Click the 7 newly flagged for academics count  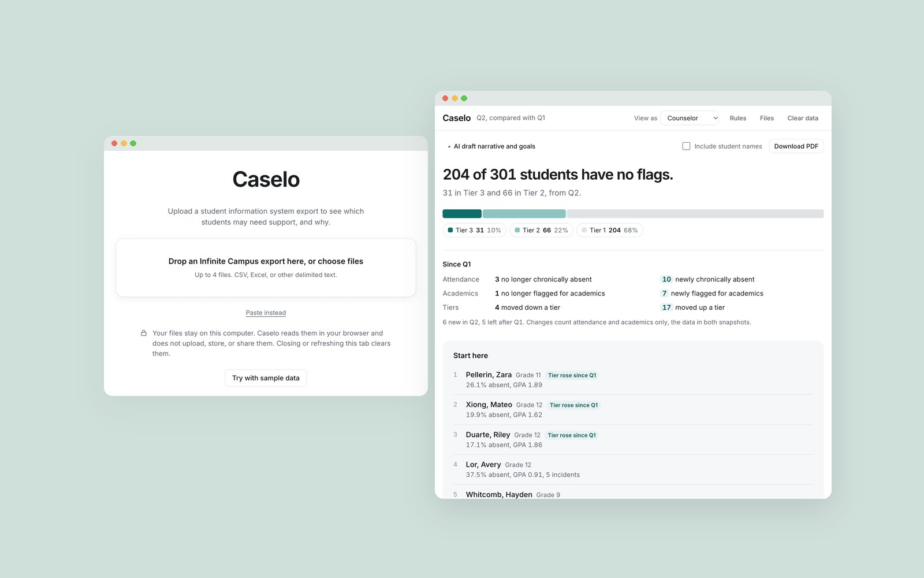pyautogui.click(x=664, y=294)
